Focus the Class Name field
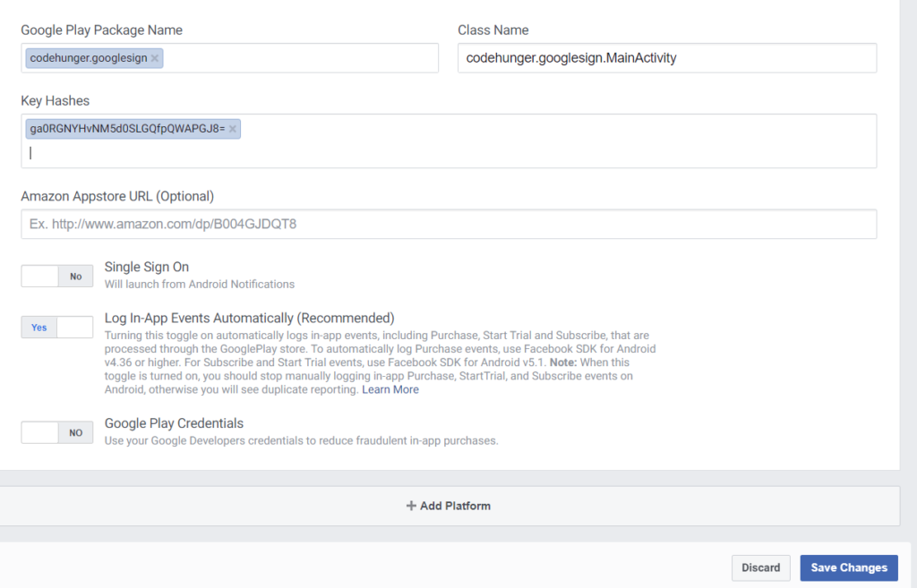 666,58
